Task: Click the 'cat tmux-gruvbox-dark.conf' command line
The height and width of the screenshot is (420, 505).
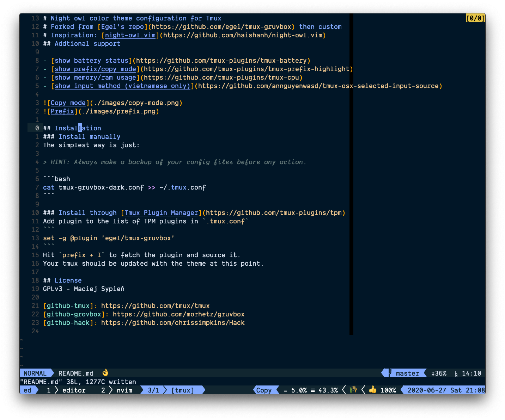Action: [x=124, y=187]
